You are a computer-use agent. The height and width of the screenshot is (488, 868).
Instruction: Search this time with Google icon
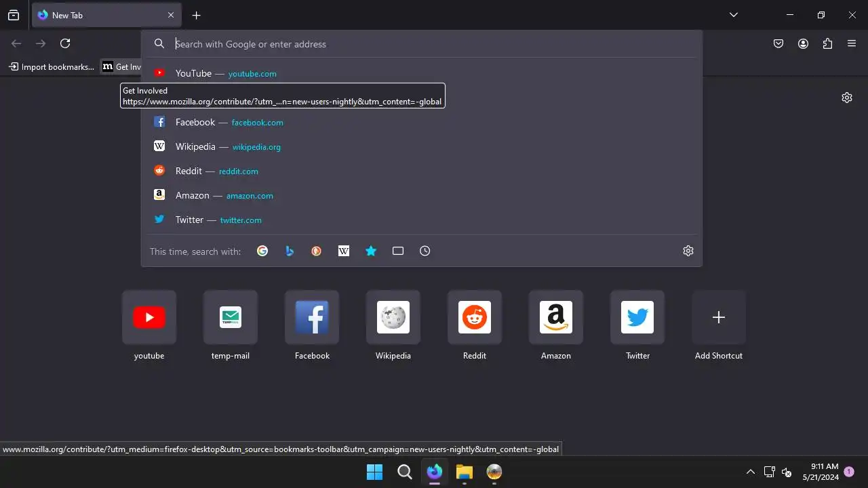[x=262, y=251]
